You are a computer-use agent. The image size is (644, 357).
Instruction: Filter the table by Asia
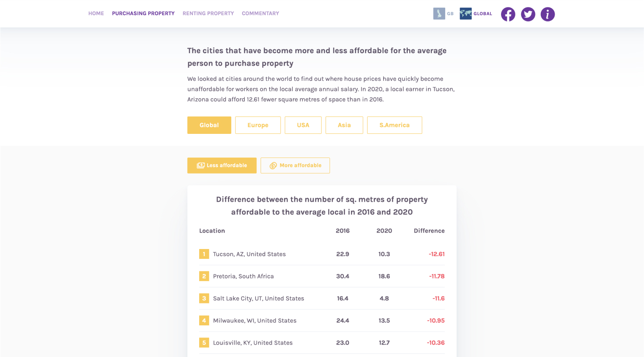coord(344,125)
